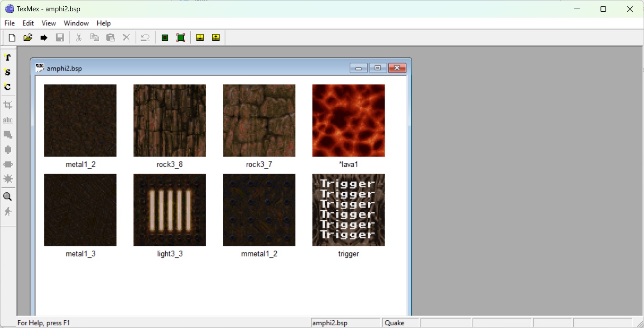Click the black arrow import icon

pyautogui.click(x=44, y=38)
